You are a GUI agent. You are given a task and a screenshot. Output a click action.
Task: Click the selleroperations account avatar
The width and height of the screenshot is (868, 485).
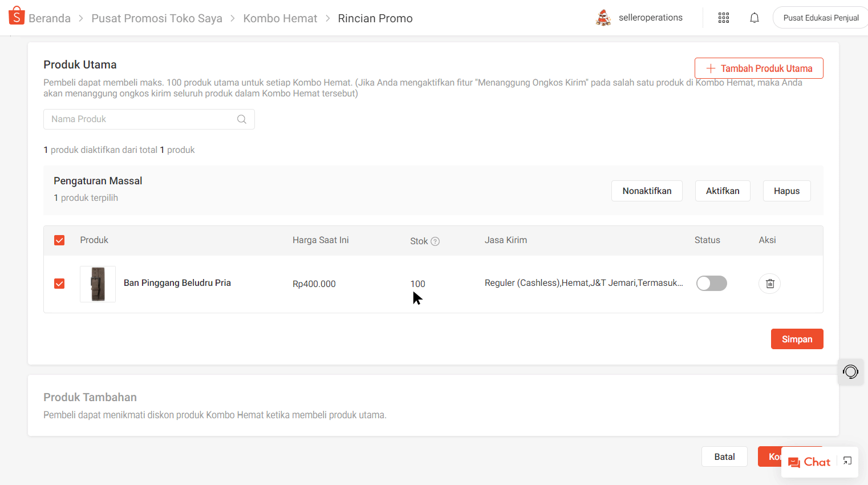pyautogui.click(x=603, y=18)
